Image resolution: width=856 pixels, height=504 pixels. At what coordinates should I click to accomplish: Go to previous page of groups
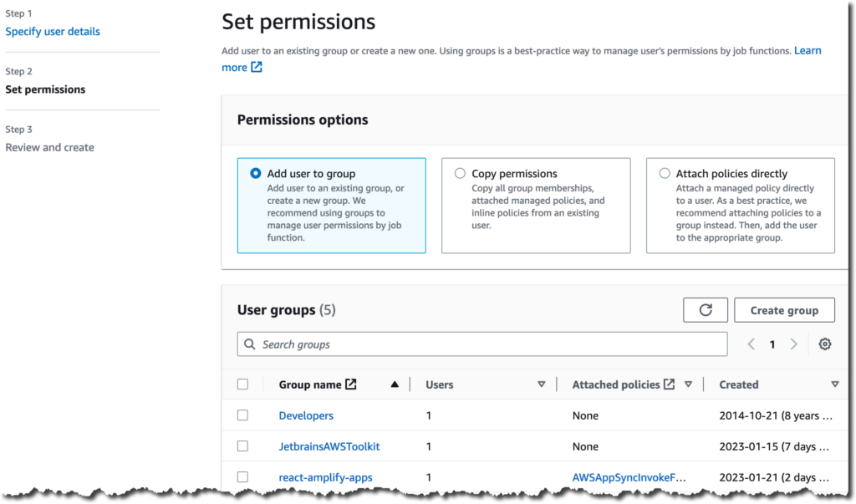752,344
